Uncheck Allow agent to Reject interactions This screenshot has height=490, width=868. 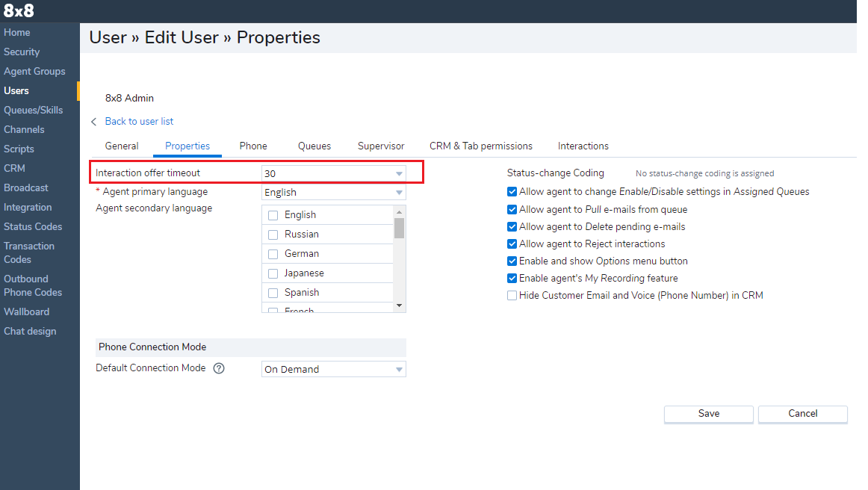tap(512, 244)
